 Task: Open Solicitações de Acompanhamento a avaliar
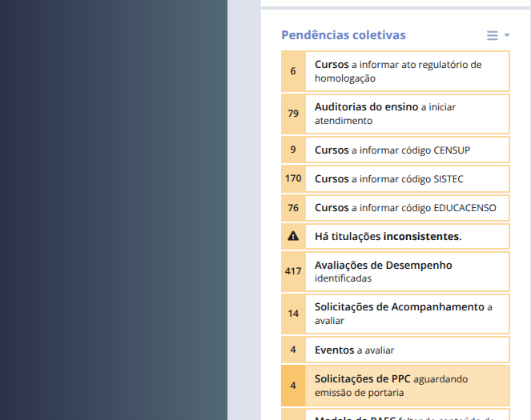pos(396,314)
